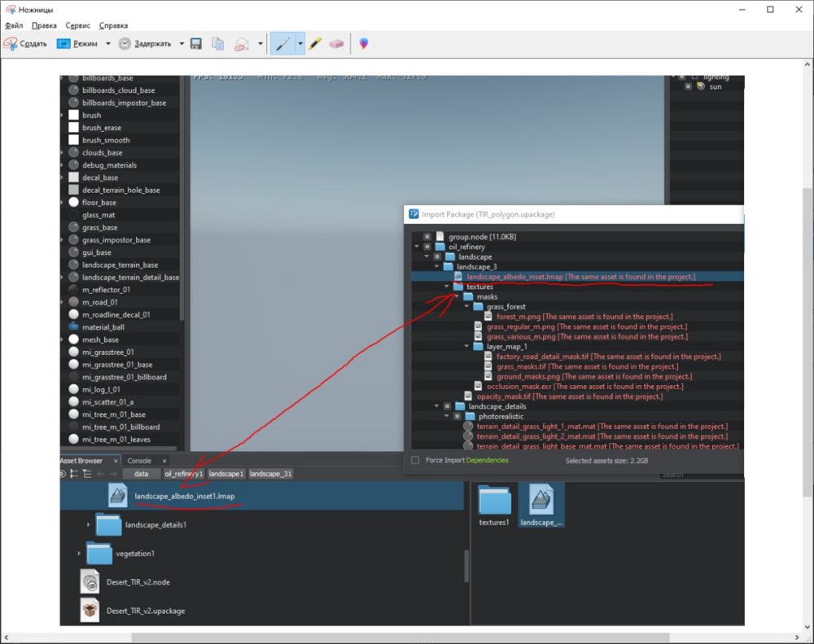
Task: Open the snip in Paint 3D
Action: coord(363,44)
